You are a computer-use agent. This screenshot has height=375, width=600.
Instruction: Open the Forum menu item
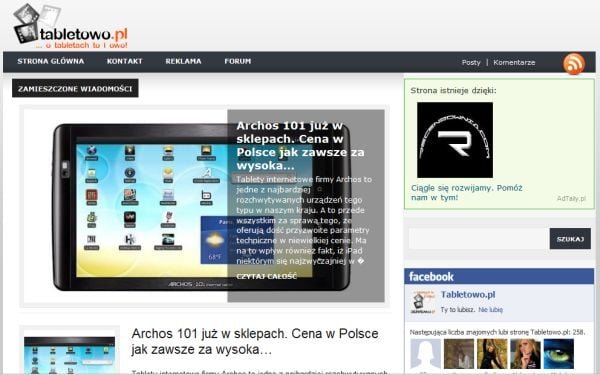pyautogui.click(x=238, y=61)
